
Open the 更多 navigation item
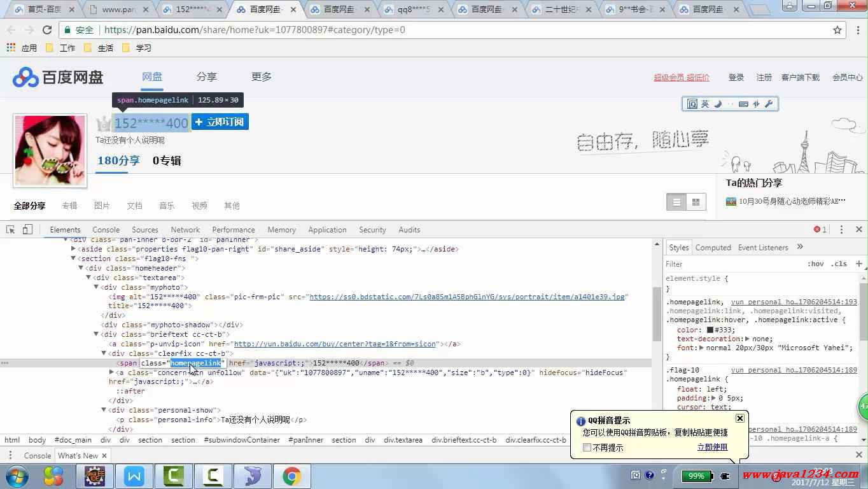point(262,76)
